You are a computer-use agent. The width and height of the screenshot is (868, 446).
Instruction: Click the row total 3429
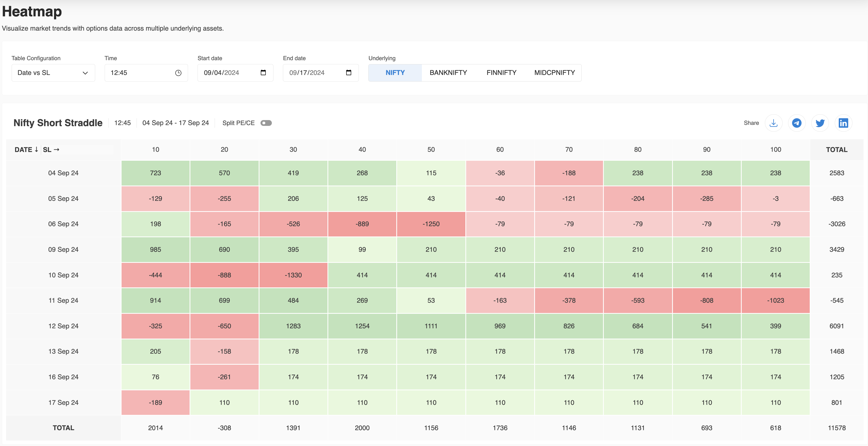pos(836,250)
